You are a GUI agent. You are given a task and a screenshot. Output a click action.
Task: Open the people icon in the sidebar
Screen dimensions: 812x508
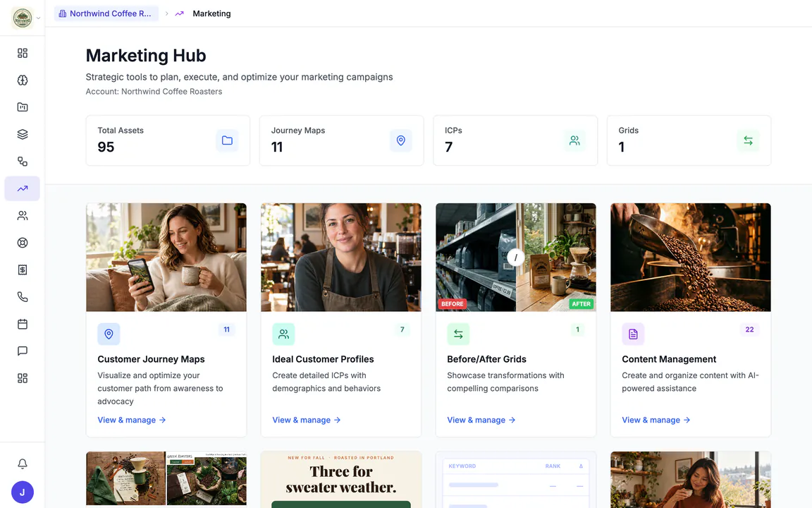pos(23,216)
